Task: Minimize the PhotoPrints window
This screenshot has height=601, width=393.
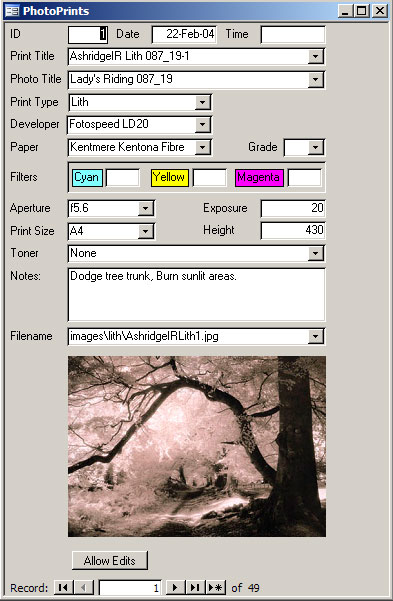Action: click(x=345, y=11)
